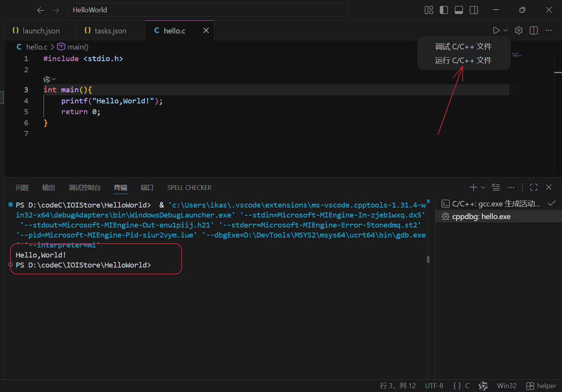Toggle bottom panel visibility
The width and height of the screenshot is (562, 392).
click(x=459, y=10)
